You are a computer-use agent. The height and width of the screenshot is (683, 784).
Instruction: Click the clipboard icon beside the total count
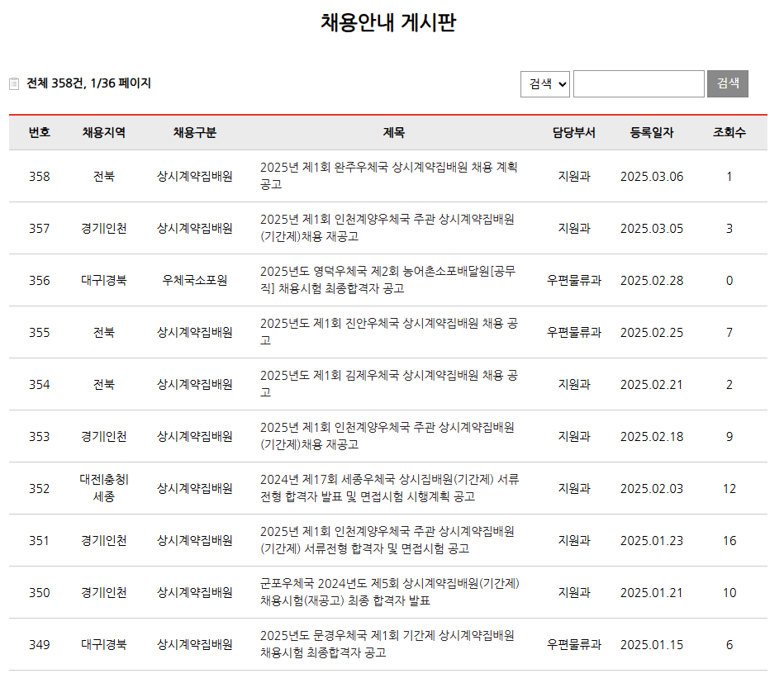tap(12, 83)
